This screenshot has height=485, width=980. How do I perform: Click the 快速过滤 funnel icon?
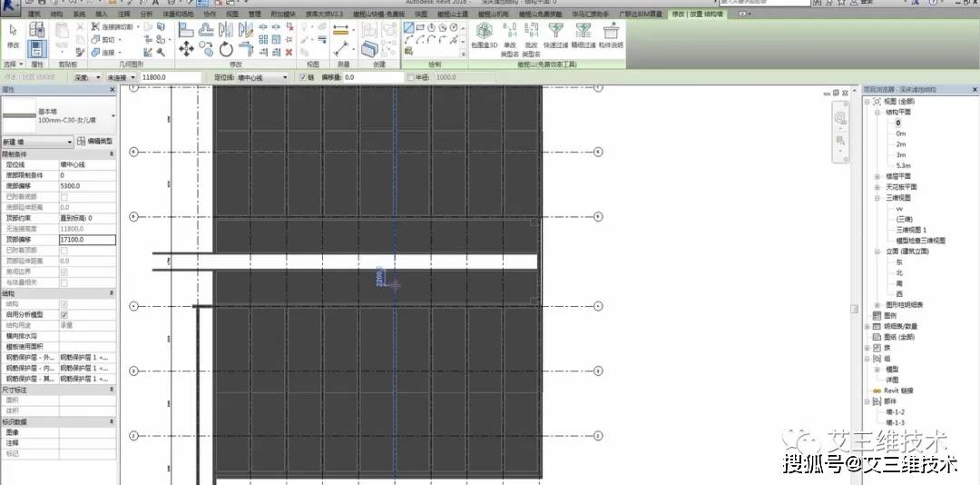click(x=555, y=31)
